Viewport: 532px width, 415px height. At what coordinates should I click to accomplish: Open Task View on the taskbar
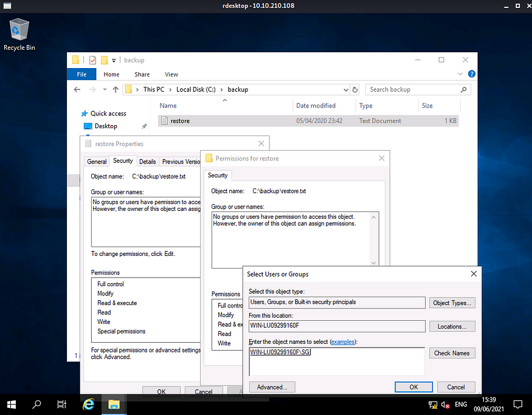pyautogui.click(x=61, y=404)
